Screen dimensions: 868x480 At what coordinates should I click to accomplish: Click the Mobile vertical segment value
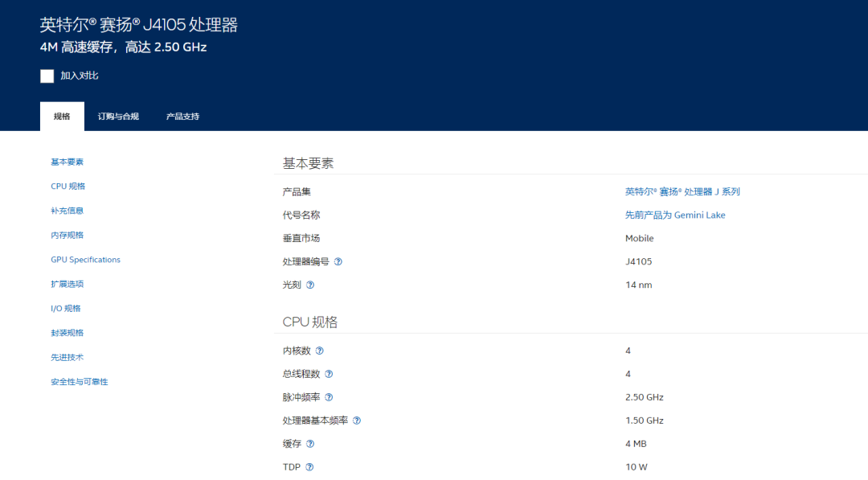click(x=640, y=238)
